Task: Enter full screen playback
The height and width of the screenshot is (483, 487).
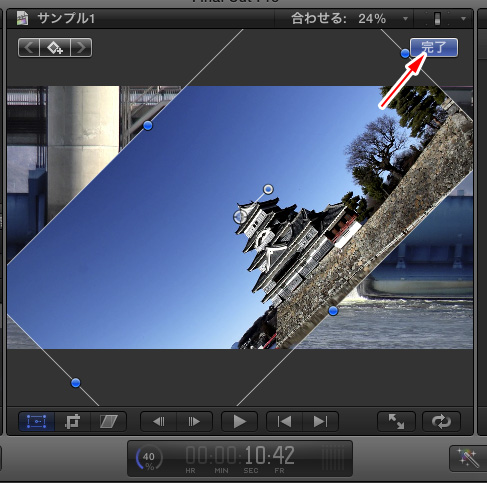Action: click(396, 422)
